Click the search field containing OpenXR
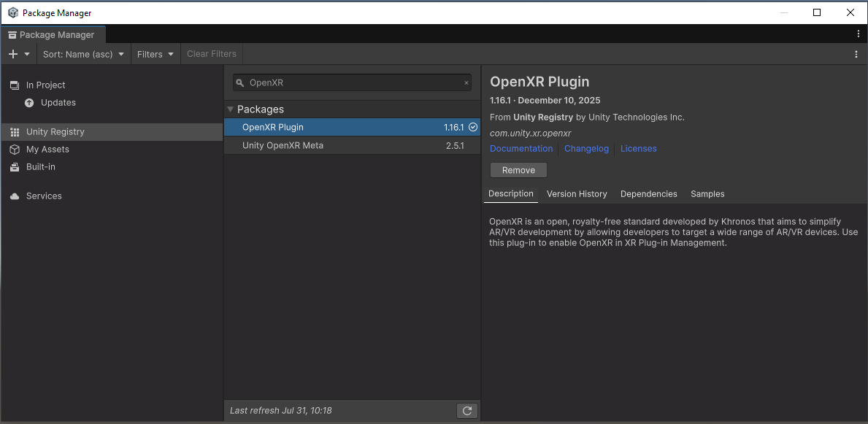The height and width of the screenshot is (424, 868). coord(352,82)
